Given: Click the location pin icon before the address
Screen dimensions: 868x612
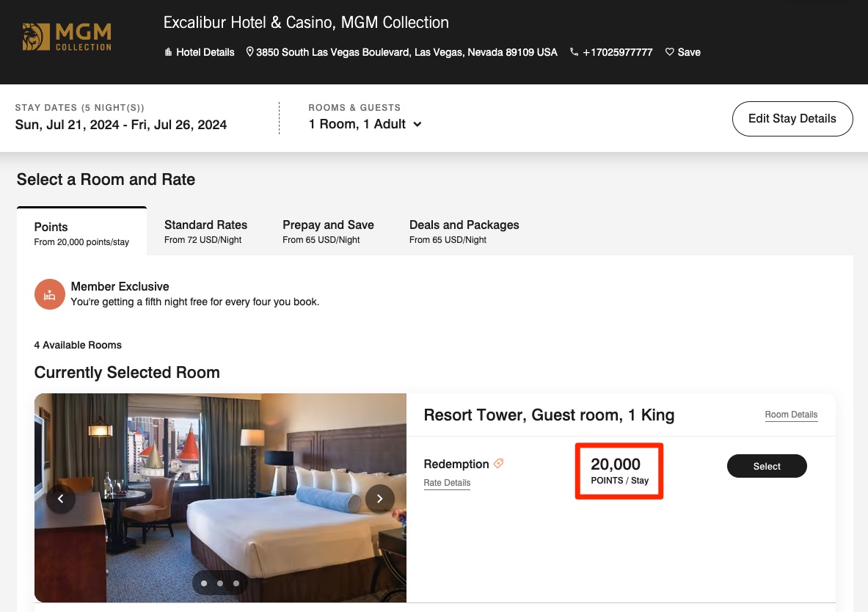Looking at the screenshot, I should pyautogui.click(x=250, y=52).
